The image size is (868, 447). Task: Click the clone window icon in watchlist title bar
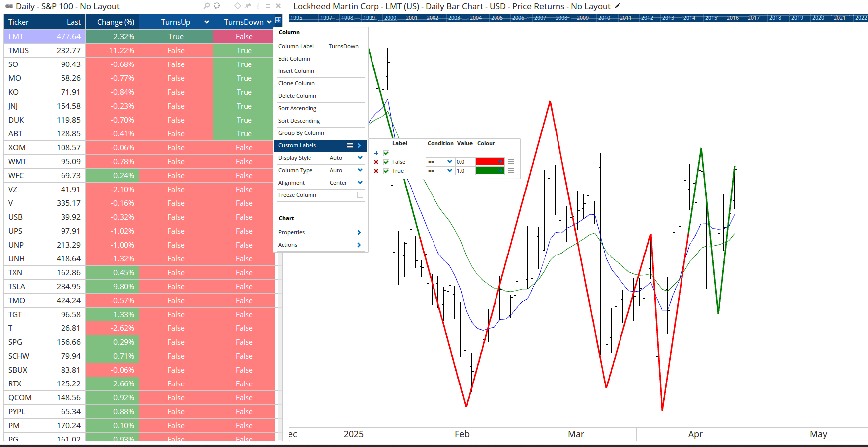227,6
